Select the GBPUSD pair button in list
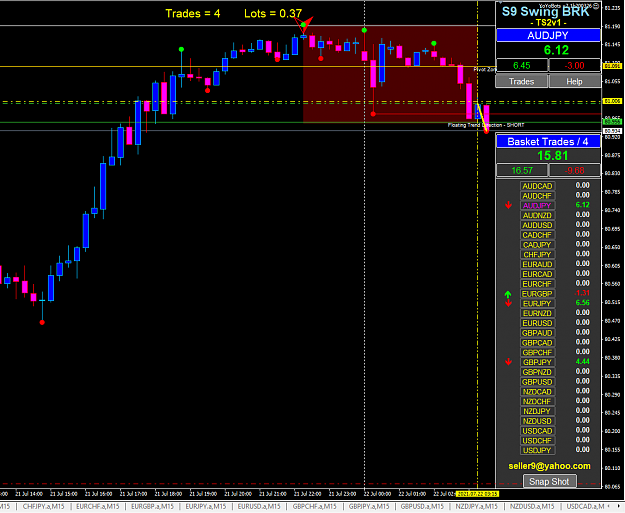 [537, 382]
